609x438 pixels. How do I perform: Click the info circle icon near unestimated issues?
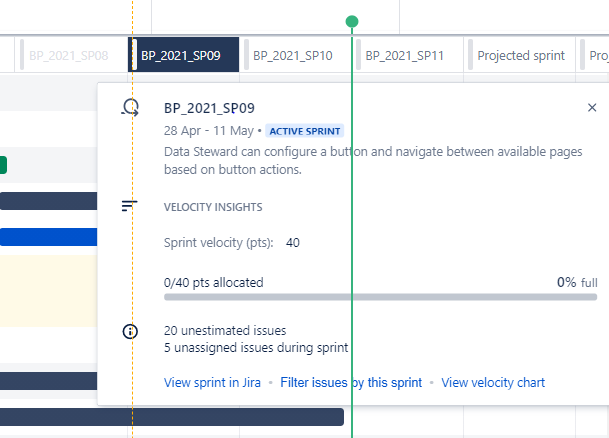[130, 331]
